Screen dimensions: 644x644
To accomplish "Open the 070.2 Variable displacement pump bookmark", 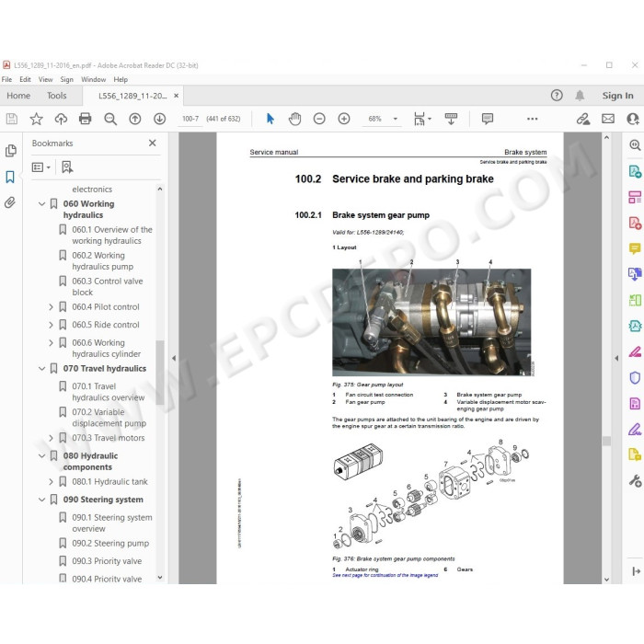I will [x=109, y=418].
